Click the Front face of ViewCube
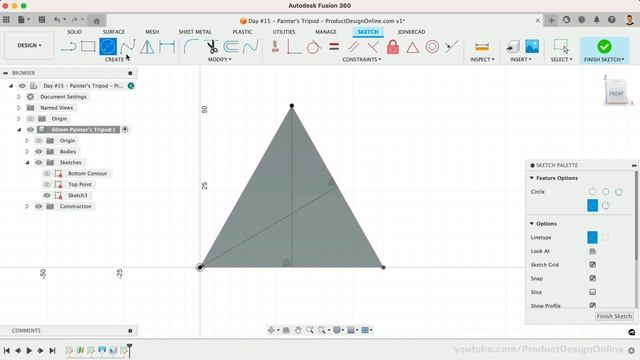This screenshot has width=640, height=360. pyautogui.click(x=616, y=93)
